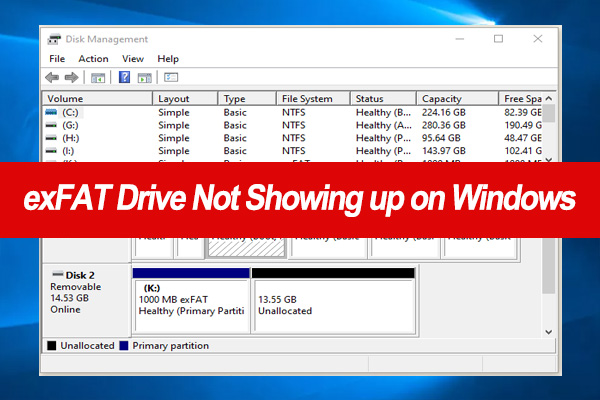
Task: Click the settings list toolbar icon
Action: pyautogui.click(x=171, y=77)
